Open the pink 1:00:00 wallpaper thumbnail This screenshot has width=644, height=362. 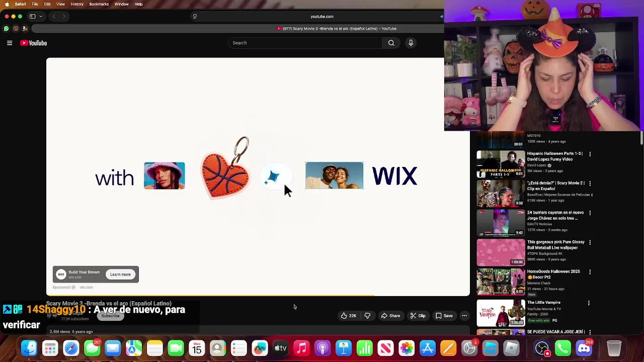[501, 252]
